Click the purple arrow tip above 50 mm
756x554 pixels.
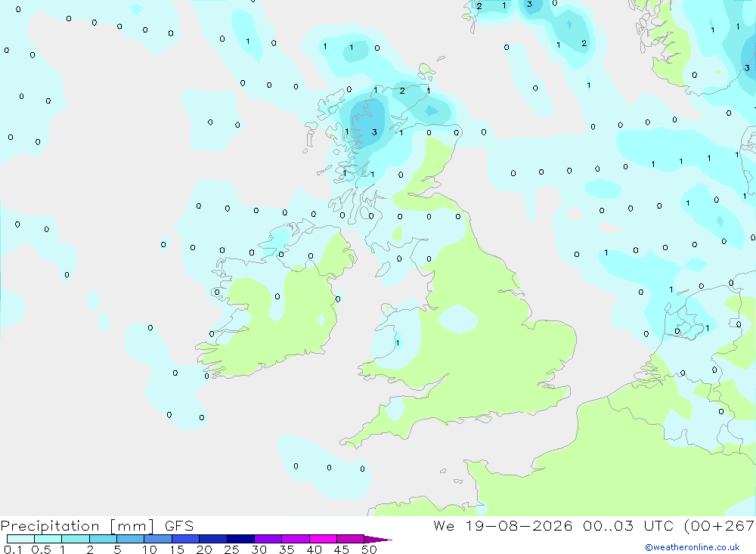377,540
